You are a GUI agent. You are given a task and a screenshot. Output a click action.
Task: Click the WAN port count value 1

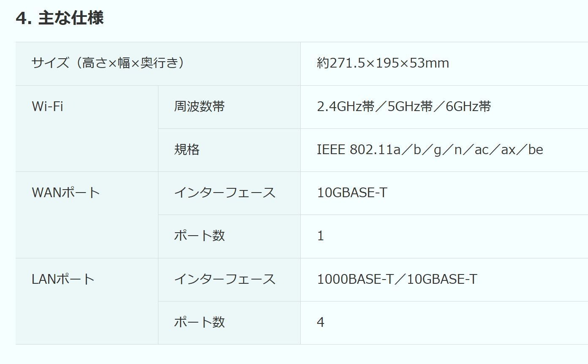tap(321, 236)
